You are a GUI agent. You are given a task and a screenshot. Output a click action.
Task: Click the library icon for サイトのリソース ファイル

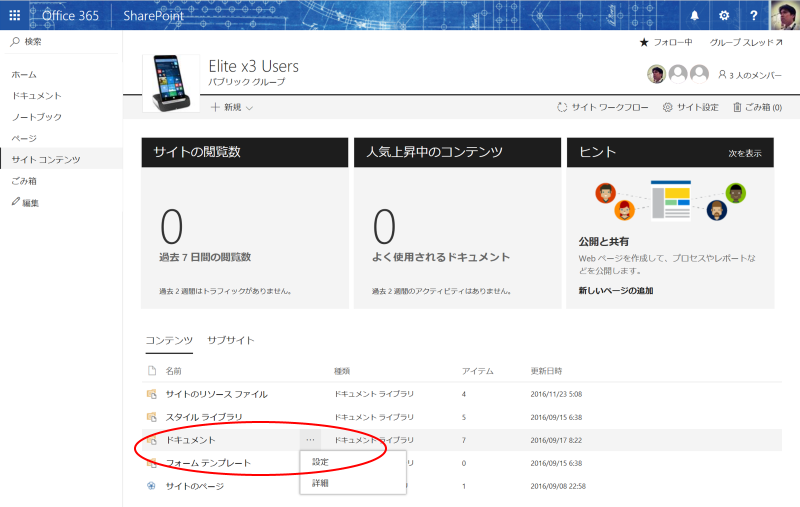pyautogui.click(x=152, y=394)
